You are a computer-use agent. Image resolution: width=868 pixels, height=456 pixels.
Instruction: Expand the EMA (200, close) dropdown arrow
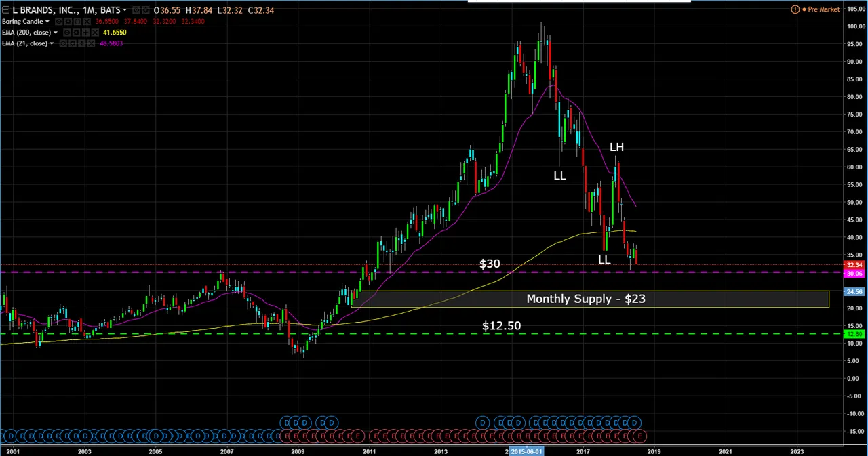56,33
